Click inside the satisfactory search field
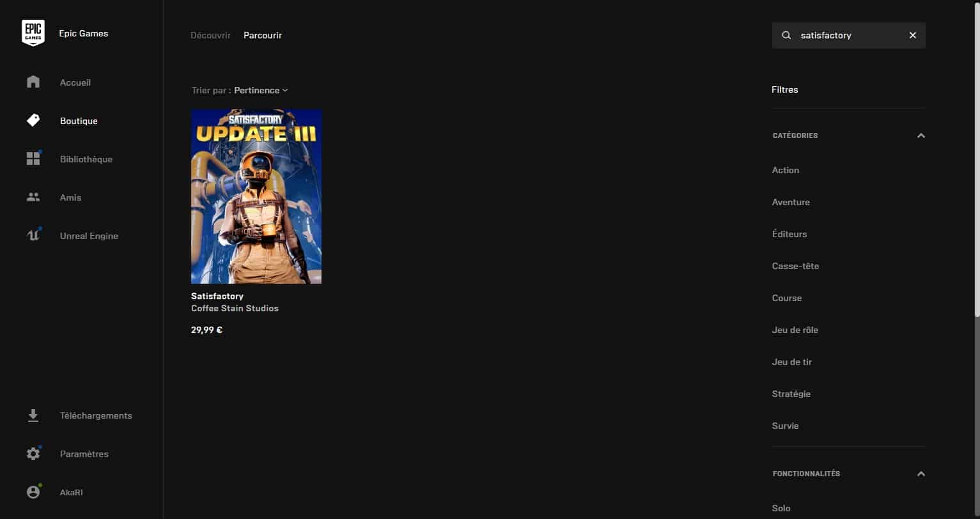The image size is (980, 519). coord(848,35)
